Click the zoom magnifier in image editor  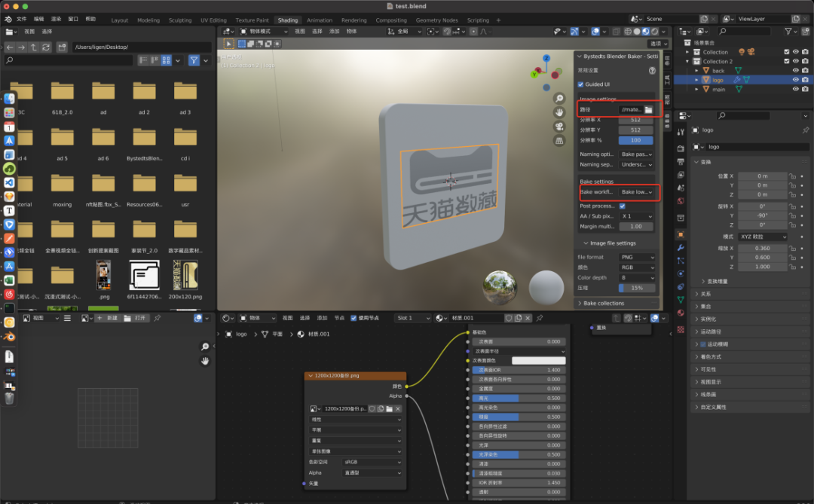pos(205,347)
